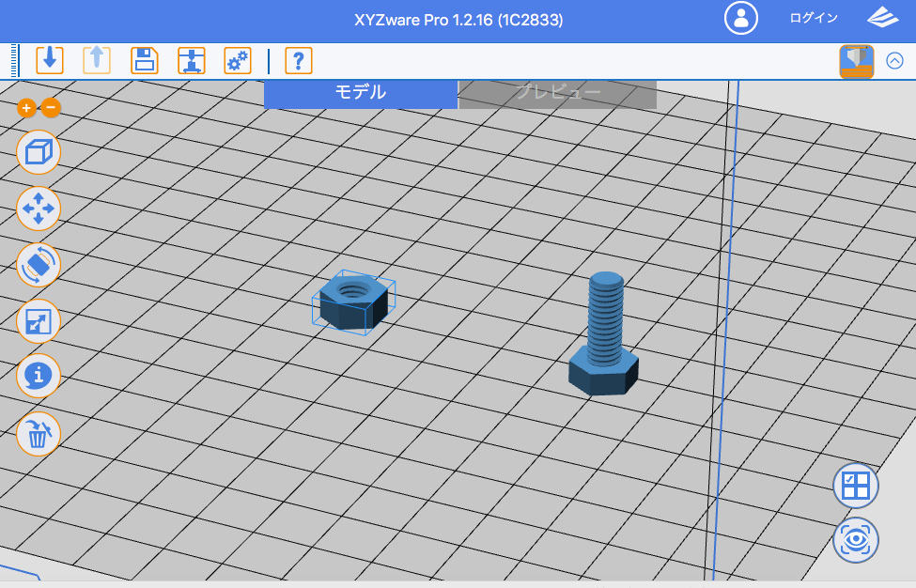The height and width of the screenshot is (588, 916).
Task: Select the hex nut model
Action: 353,302
